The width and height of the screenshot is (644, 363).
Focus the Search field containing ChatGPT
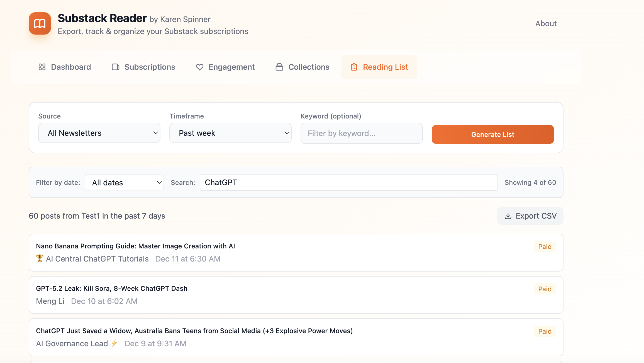tap(348, 182)
